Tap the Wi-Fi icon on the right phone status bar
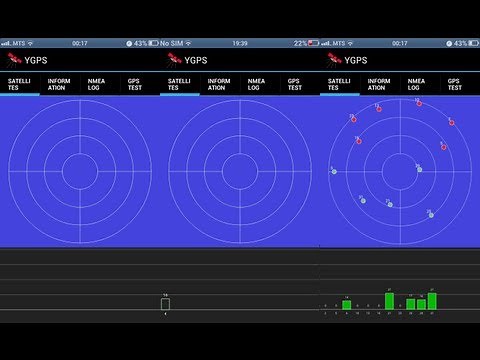This screenshot has width=480, height=360. pyautogui.click(x=350, y=43)
